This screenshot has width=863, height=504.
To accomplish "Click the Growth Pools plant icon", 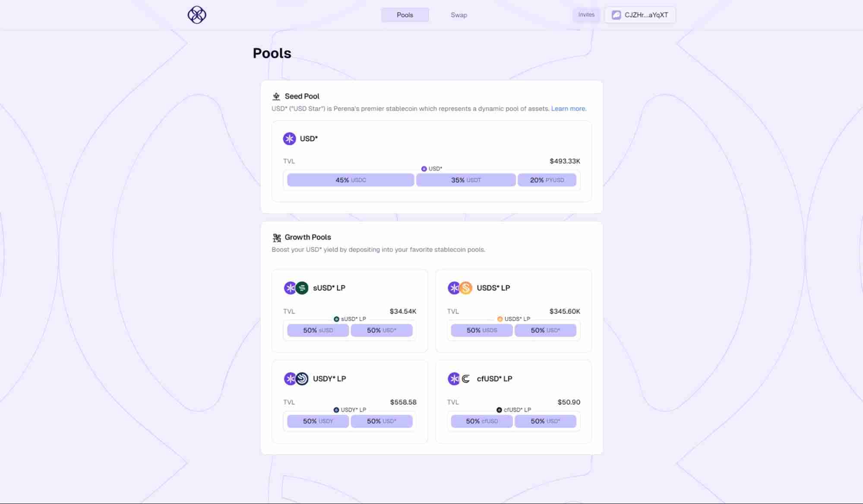I will (277, 237).
